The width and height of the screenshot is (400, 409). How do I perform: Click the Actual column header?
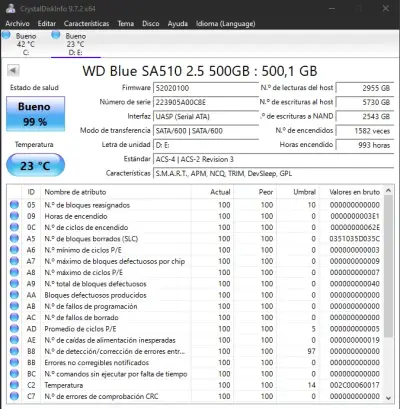coord(212,192)
